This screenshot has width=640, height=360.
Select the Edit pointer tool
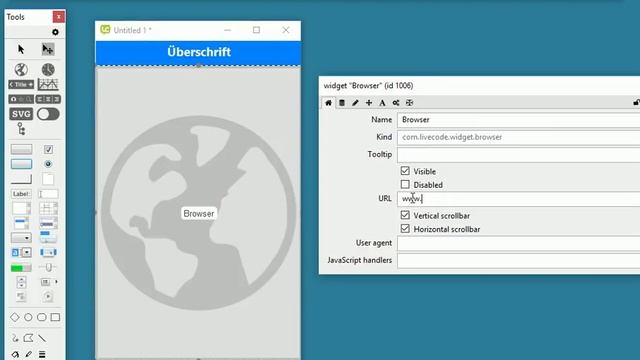coord(48,49)
